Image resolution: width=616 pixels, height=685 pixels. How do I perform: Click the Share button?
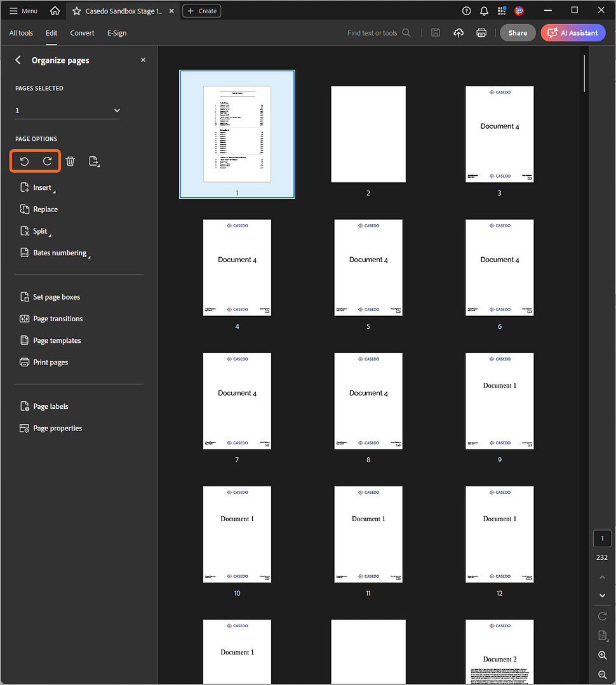tap(518, 32)
